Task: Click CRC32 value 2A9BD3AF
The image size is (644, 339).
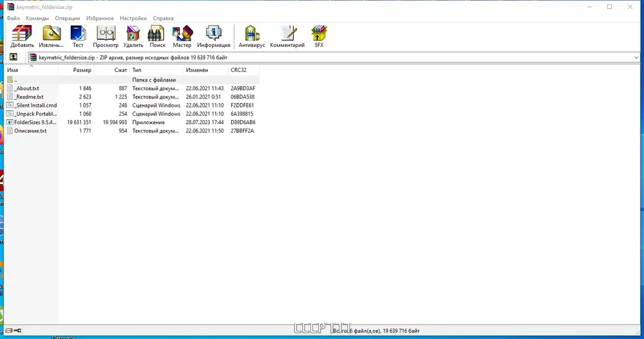Action: [243, 88]
